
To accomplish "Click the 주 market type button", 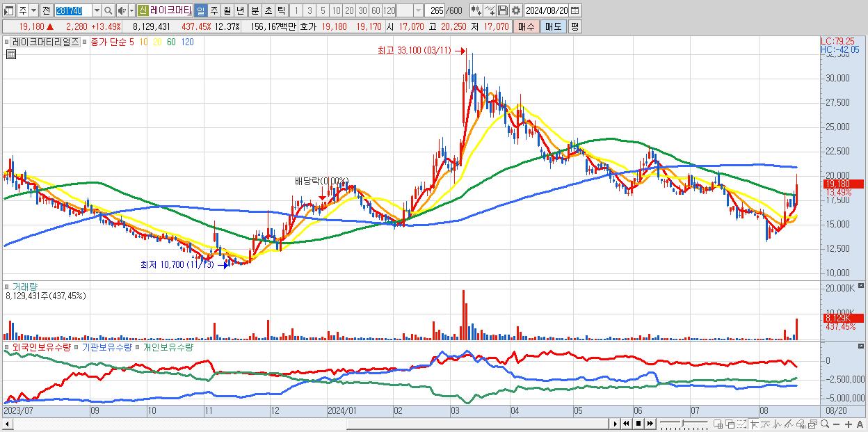I will pos(23,10).
